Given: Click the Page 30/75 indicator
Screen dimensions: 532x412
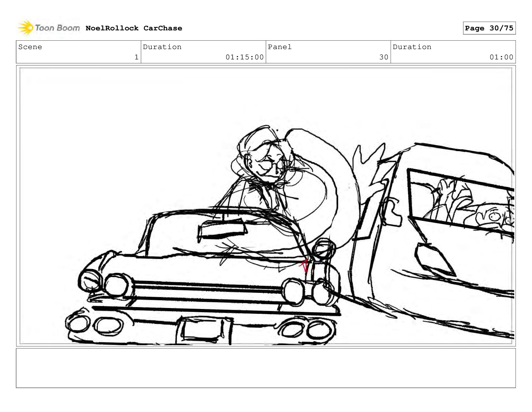Looking at the screenshot, I should (489, 28).
